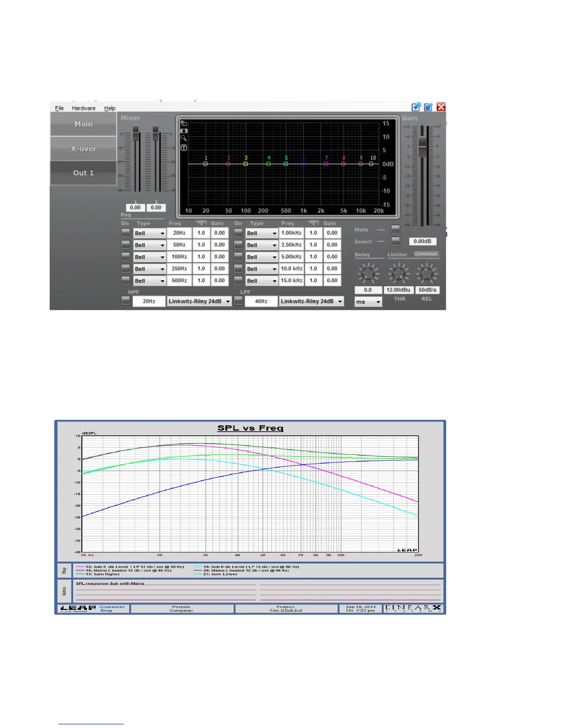Select green EQ band handle 4
563x728 pixels.
click(x=269, y=164)
